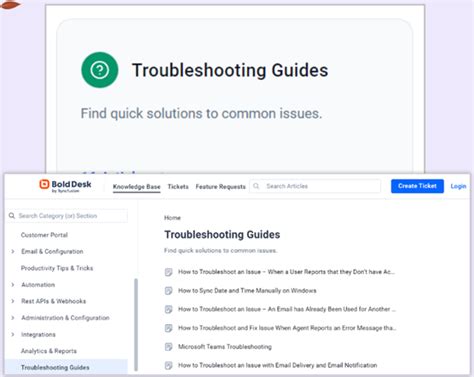Viewport: 474px width, 377px height.
Task: Click article icon beside Sync Date and Time
Action: (169, 291)
